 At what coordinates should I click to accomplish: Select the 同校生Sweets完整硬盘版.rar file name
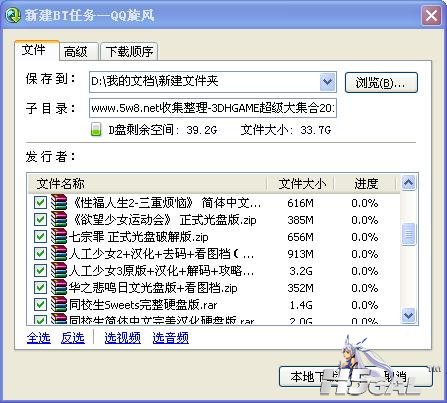point(143,305)
